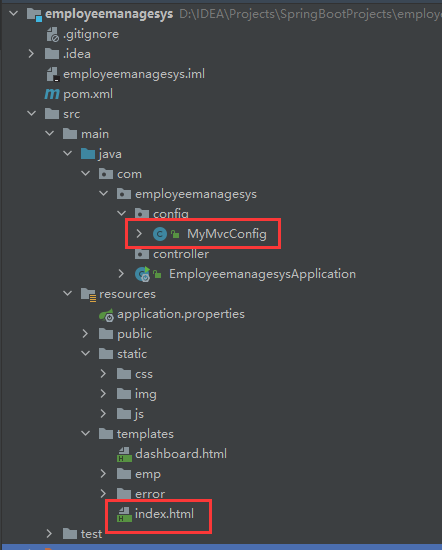This screenshot has width=442, height=550.
Task: Open index.html file name
Action: [164, 514]
